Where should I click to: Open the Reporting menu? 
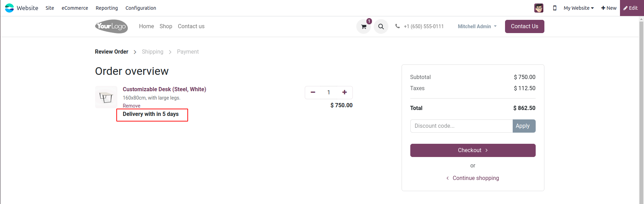(107, 8)
